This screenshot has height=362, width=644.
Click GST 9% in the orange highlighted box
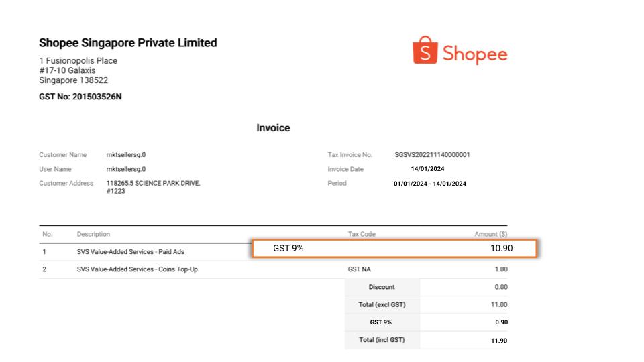[x=288, y=249]
